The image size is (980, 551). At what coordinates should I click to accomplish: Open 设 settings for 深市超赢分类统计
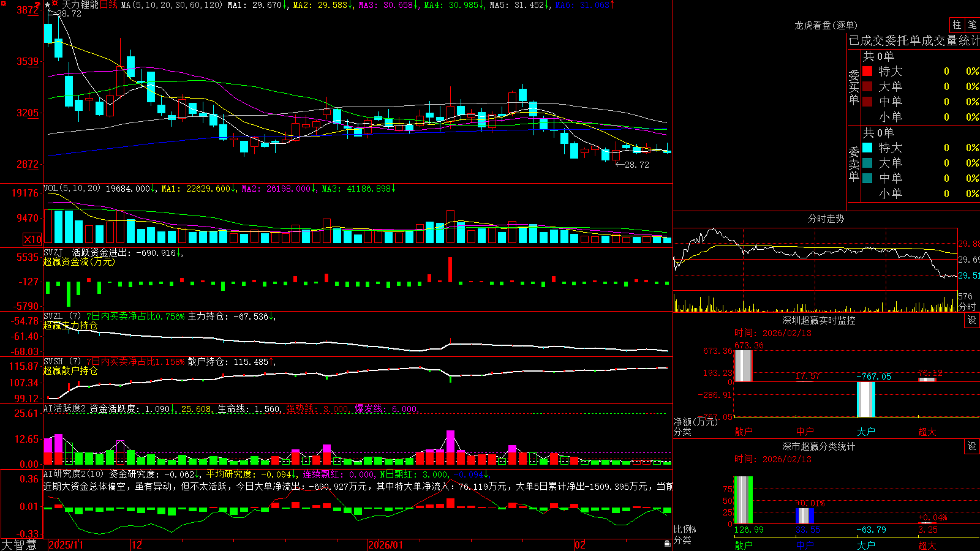tap(972, 446)
